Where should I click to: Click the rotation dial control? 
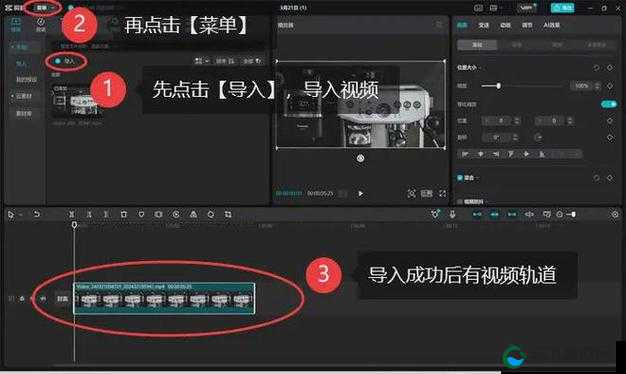[x=538, y=138]
